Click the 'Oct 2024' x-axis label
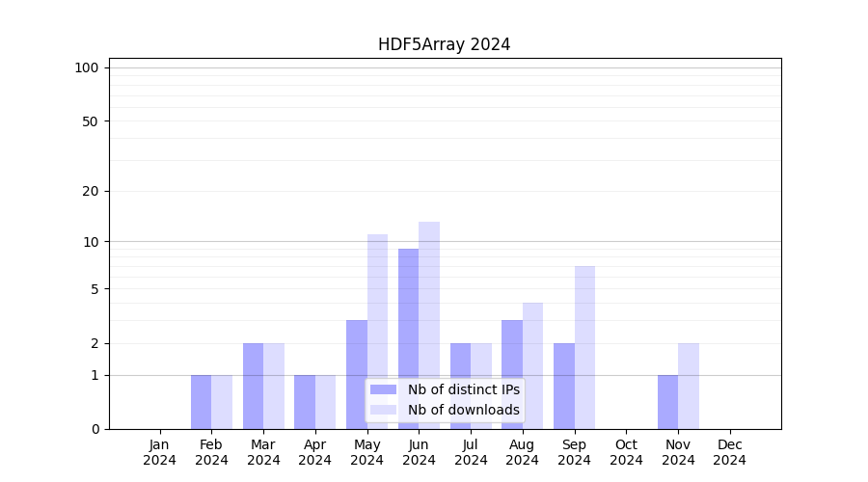Image resolution: width=868 pixels, height=482 pixels. [626, 452]
